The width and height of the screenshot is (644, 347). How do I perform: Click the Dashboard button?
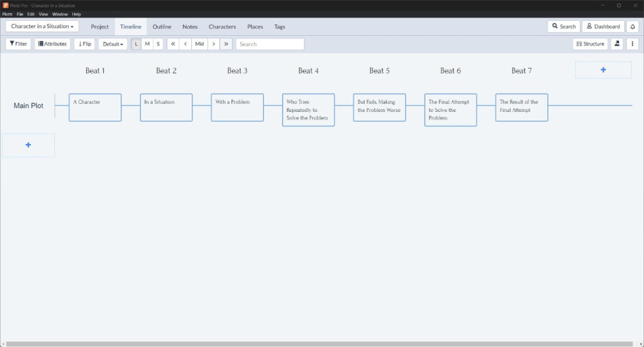coord(603,26)
